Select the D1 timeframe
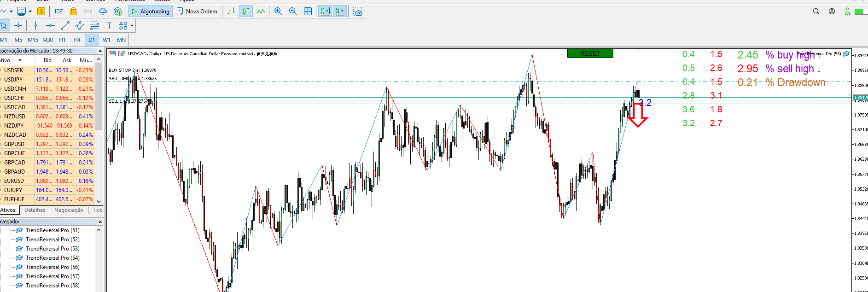 (x=92, y=40)
